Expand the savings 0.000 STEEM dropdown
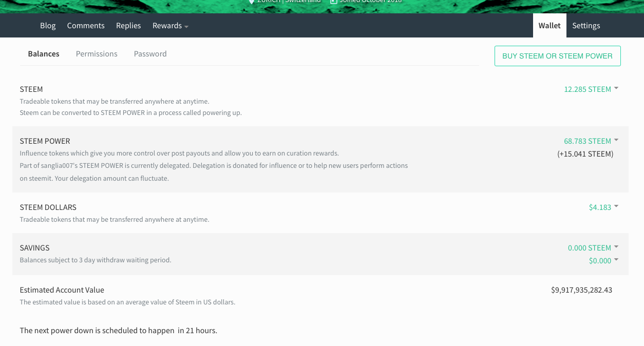The width and height of the screenshot is (644, 346). (593, 248)
